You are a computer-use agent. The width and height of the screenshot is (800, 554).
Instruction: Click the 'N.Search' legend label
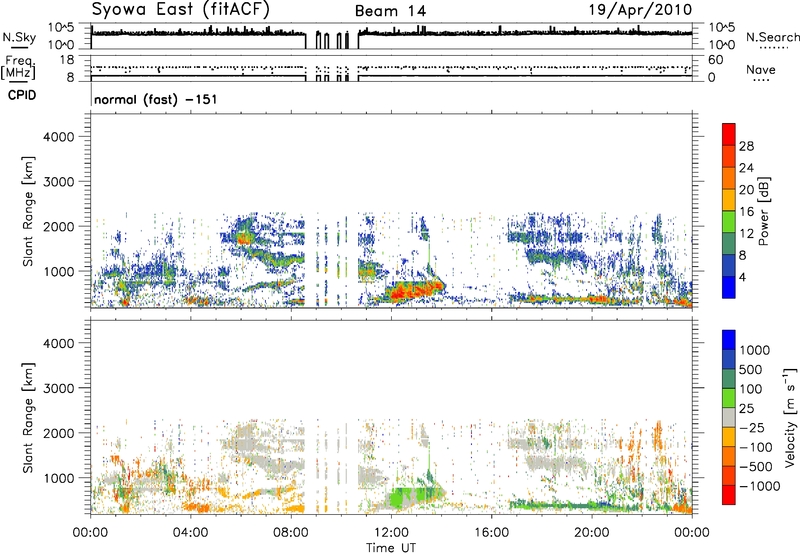[x=772, y=37]
